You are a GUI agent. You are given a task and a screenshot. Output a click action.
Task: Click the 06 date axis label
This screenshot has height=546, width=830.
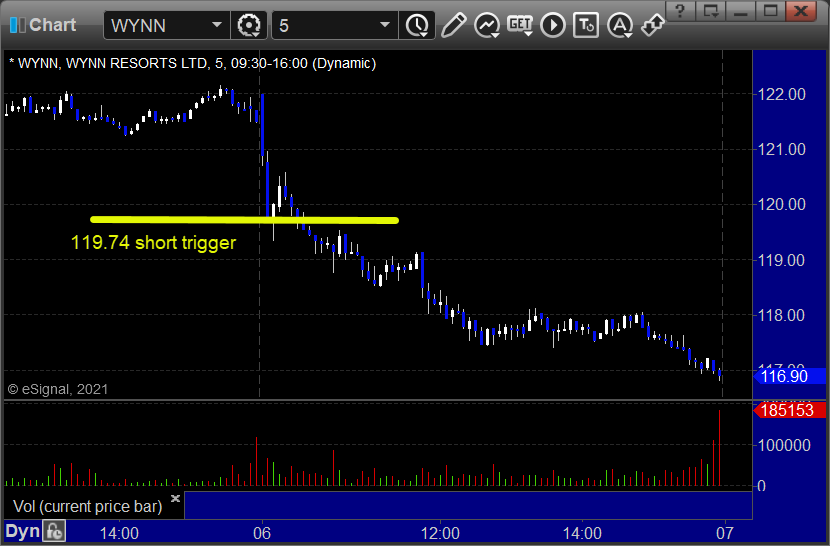pos(262,533)
